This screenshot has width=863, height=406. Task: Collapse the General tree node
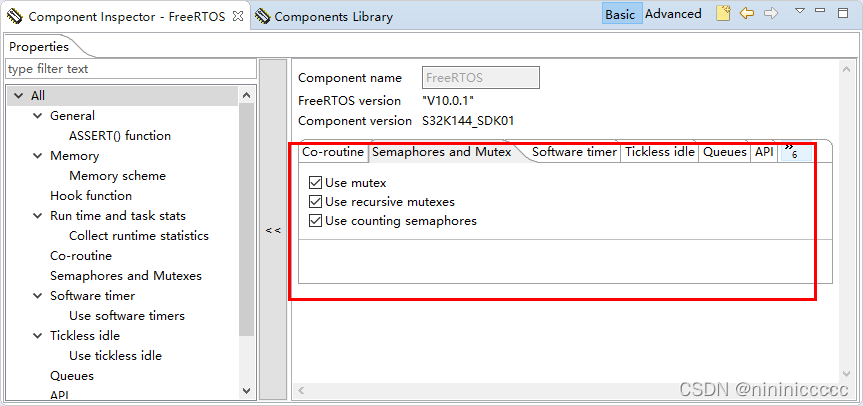[37, 116]
